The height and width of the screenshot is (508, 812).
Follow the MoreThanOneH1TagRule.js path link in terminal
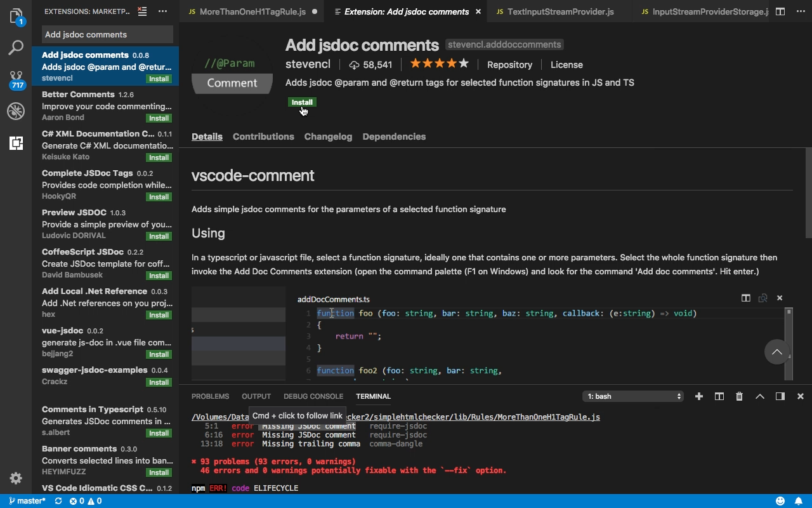coord(396,417)
